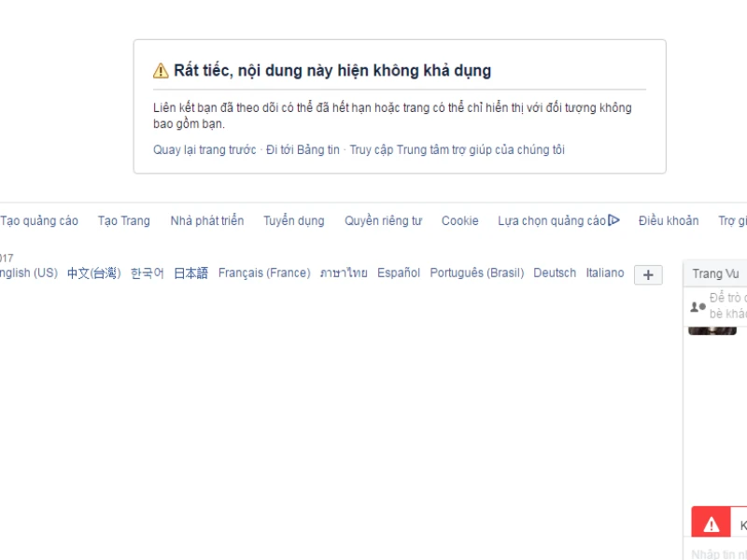
Task: Open the 'Nhà phát triển' footer link
Action: (x=207, y=221)
